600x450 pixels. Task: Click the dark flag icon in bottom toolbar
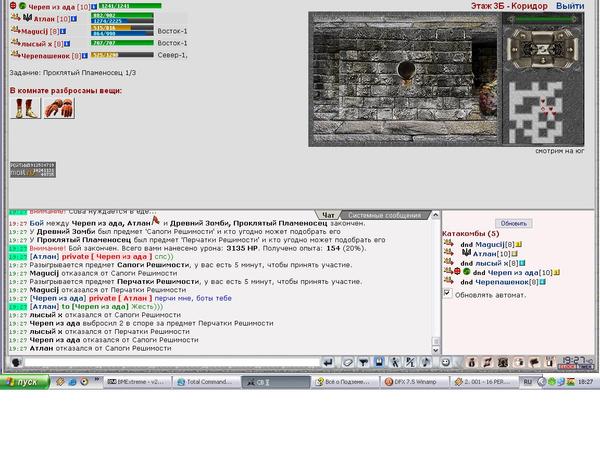pyautogui.click(x=534, y=362)
